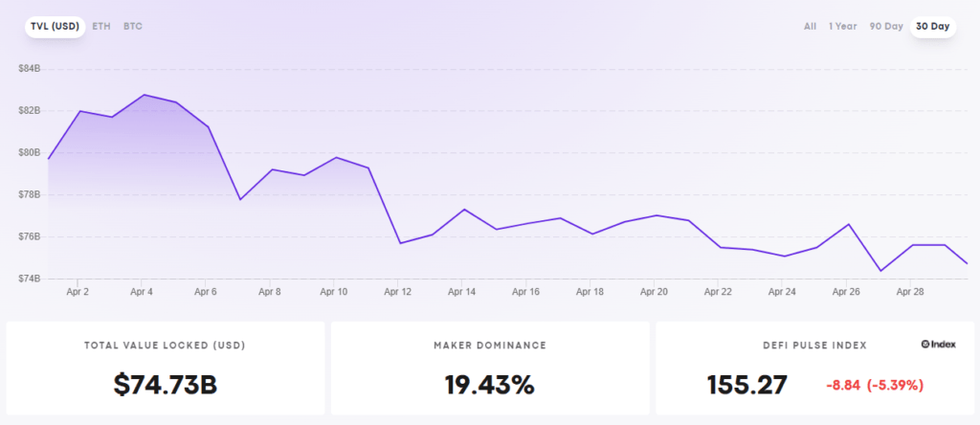Click the Maker Dominance card heading
Image resolution: width=980 pixels, height=425 pixels.
[x=489, y=344]
